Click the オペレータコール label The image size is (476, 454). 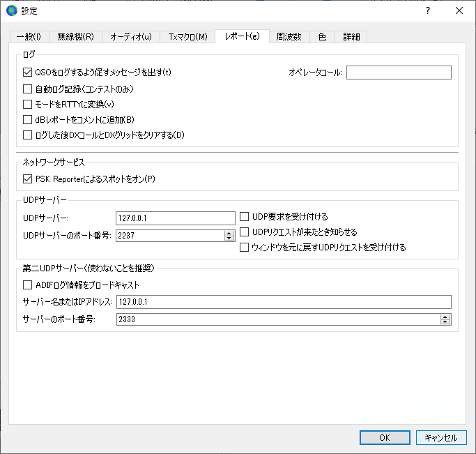[x=315, y=73]
